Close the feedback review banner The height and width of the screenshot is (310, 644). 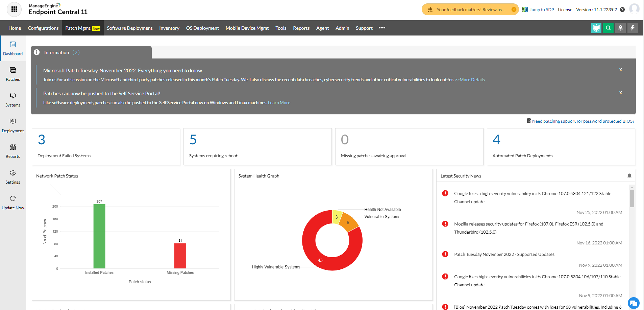(514, 9)
